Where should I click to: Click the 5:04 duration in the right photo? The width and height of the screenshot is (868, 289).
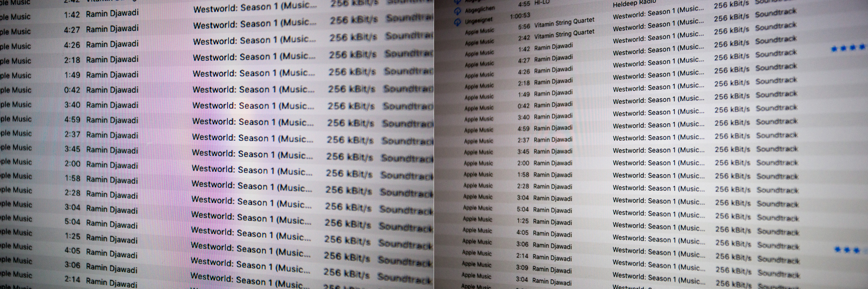(523, 209)
